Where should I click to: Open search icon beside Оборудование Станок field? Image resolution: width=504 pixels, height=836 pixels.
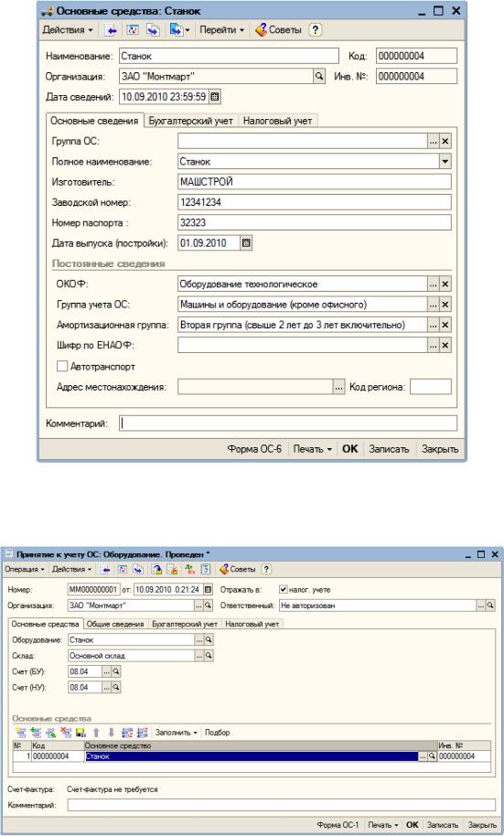(209, 639)
